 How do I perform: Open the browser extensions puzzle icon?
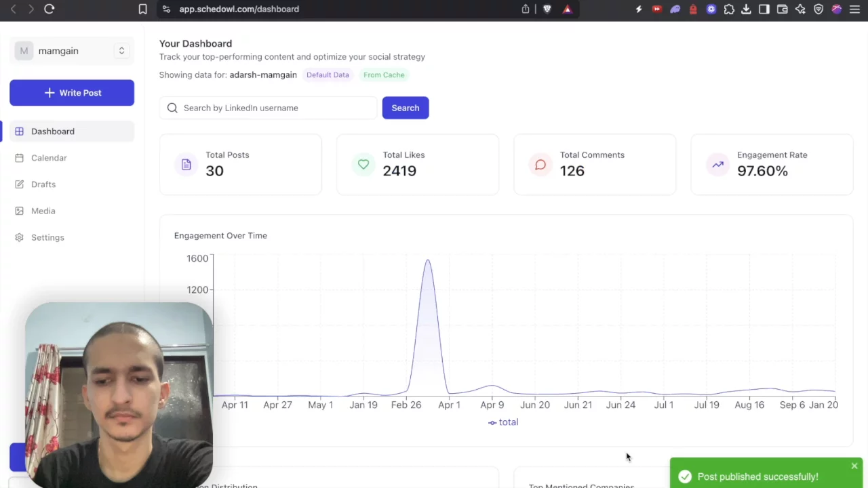pyautogui.click(x=729, y=9)
